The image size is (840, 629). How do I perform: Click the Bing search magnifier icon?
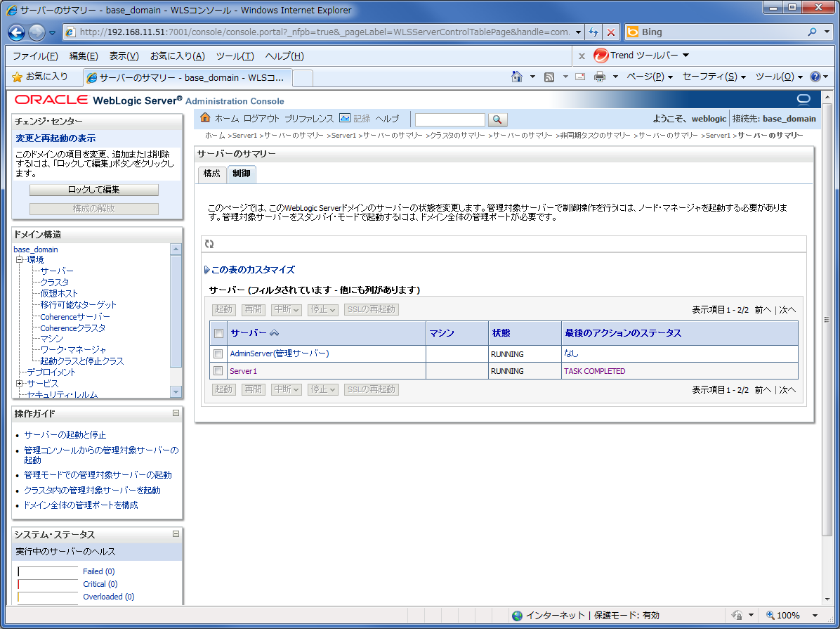click(x=812, y=32)
